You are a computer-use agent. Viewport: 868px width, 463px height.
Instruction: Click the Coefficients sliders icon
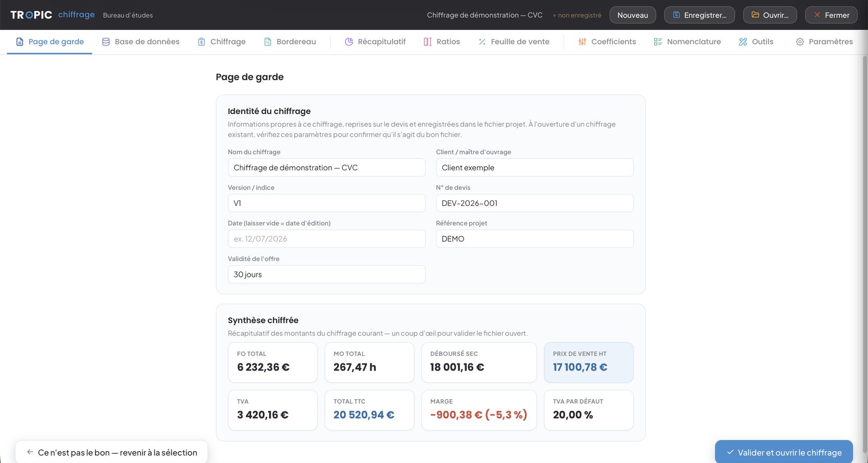point(582,42)
